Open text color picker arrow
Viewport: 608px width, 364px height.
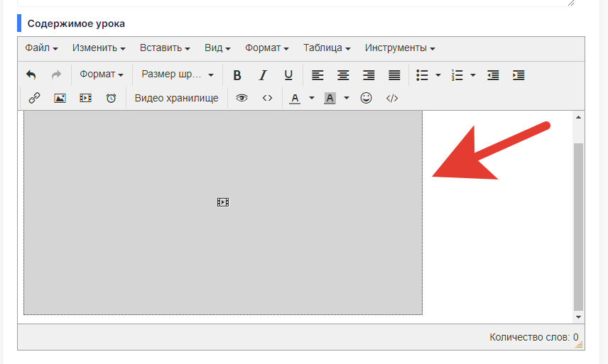click(x=311, y=98)
